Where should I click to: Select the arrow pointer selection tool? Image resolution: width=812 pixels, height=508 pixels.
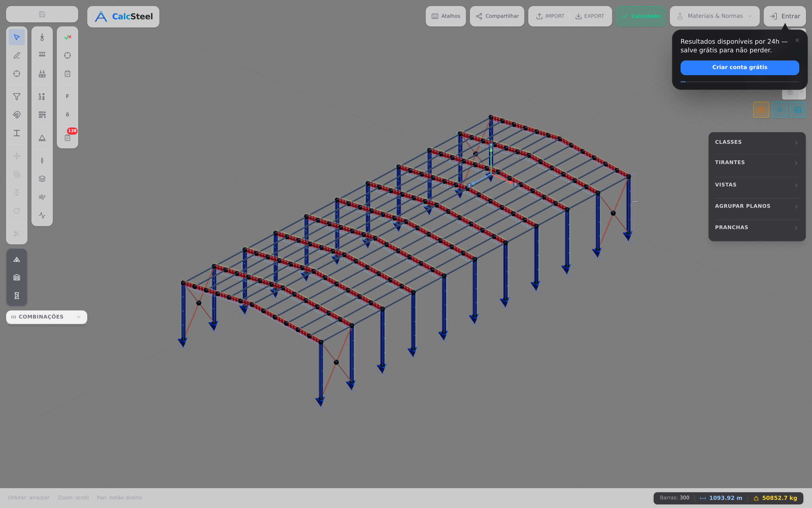pyautogui.click(x=16, y=37)
